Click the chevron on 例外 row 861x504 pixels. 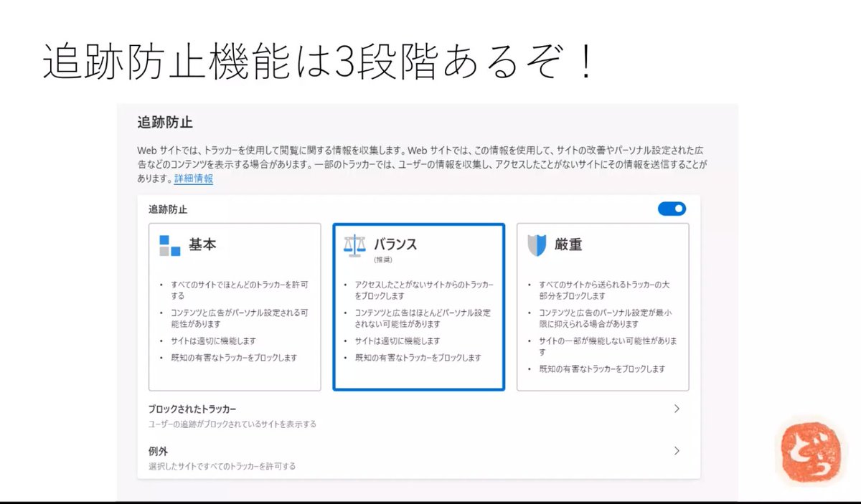677,451
